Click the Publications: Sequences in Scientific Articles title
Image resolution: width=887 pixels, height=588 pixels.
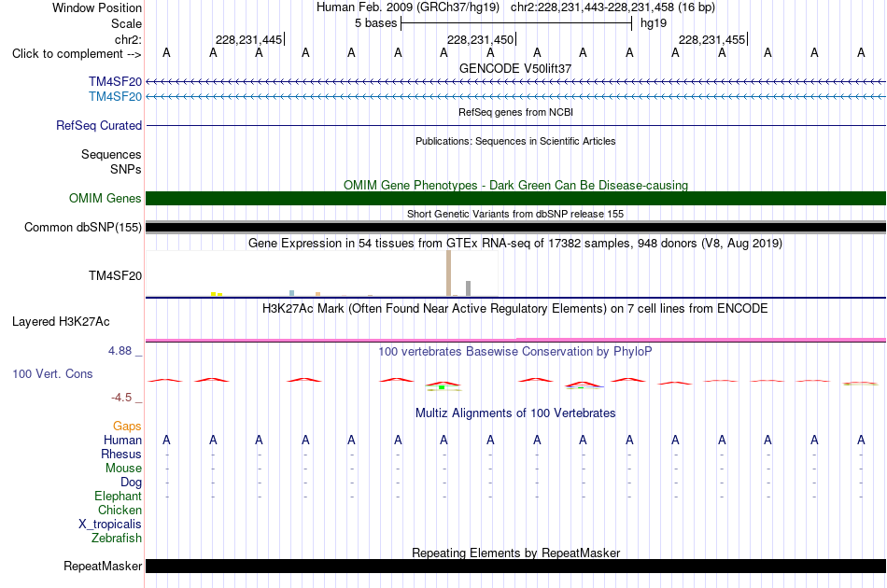coord(515,141)
